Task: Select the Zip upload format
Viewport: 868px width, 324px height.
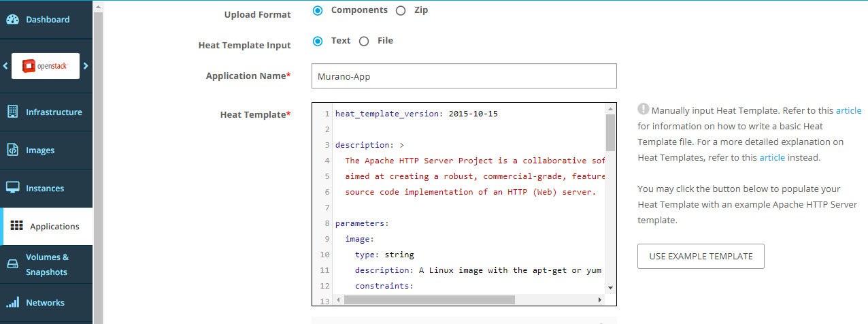Action: click(x=401, y=11)
